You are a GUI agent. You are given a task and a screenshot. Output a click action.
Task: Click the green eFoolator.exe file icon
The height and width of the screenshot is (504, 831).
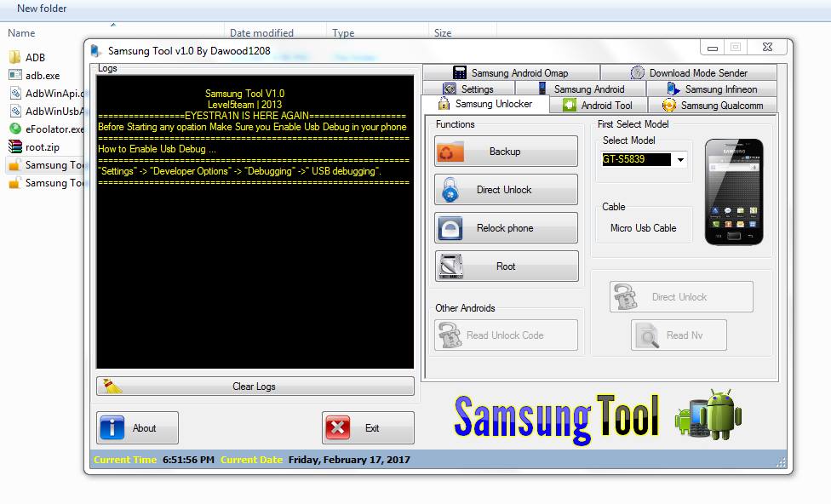click(x=15, y=129)
